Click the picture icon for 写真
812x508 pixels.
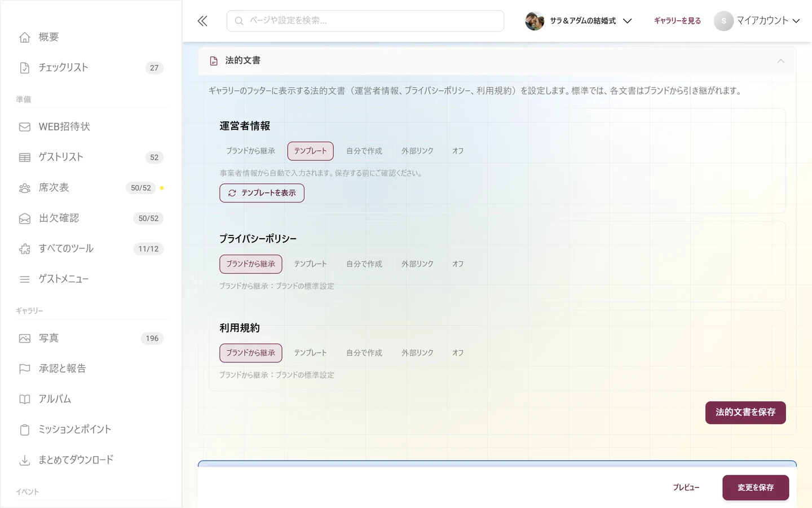coord(25,339)
